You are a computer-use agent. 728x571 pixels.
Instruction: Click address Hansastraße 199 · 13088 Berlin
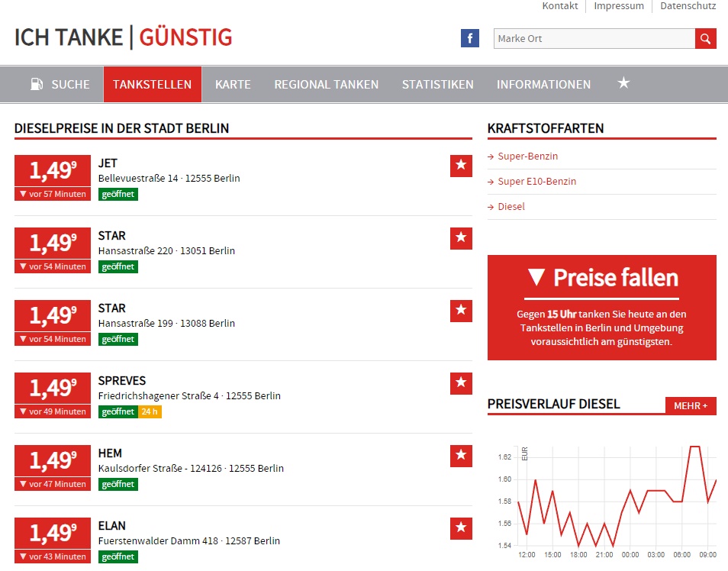(x=166, y=324)
